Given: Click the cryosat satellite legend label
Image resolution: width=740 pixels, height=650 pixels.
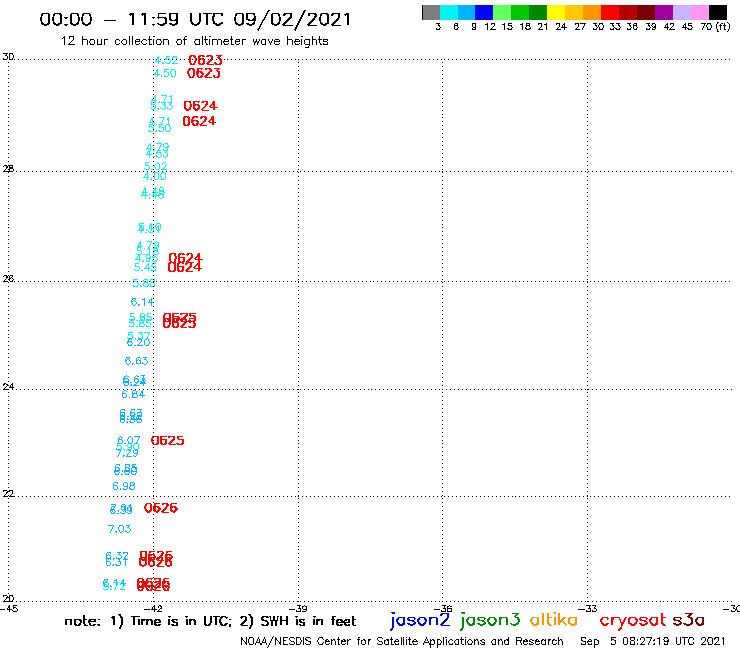Looking at the screenshot, I should 633,621.
